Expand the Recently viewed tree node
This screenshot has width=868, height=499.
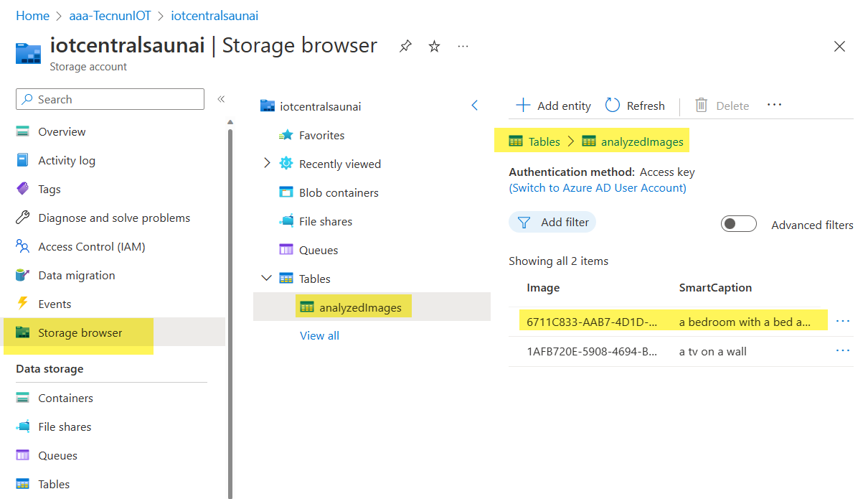click(x=267, y=164)
